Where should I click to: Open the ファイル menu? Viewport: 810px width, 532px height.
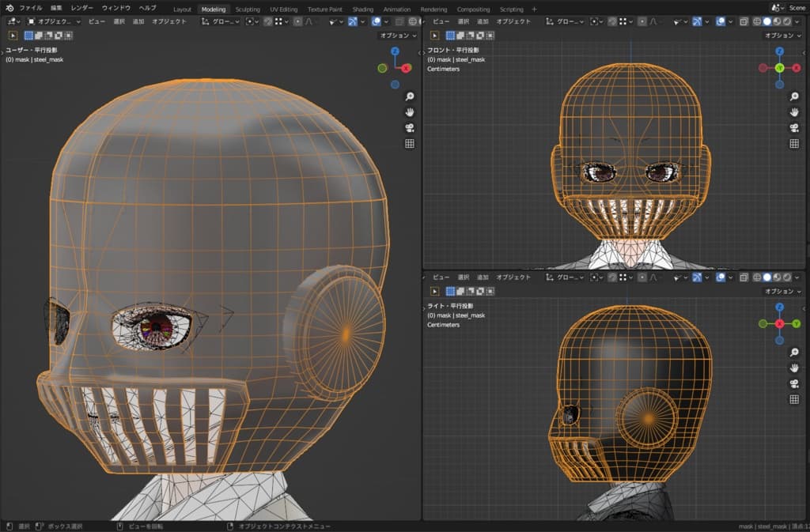point(31,8)
